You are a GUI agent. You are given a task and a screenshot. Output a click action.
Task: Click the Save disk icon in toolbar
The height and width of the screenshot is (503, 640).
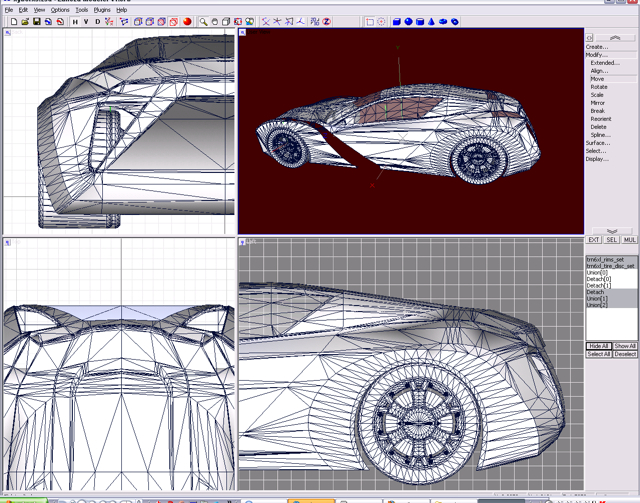[37, 21]
